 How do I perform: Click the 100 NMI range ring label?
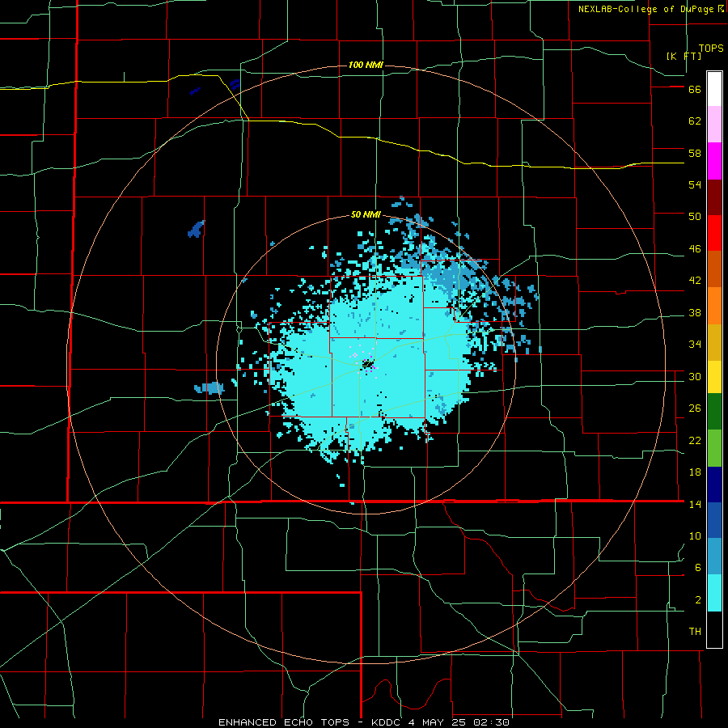(x=366, y=65)
